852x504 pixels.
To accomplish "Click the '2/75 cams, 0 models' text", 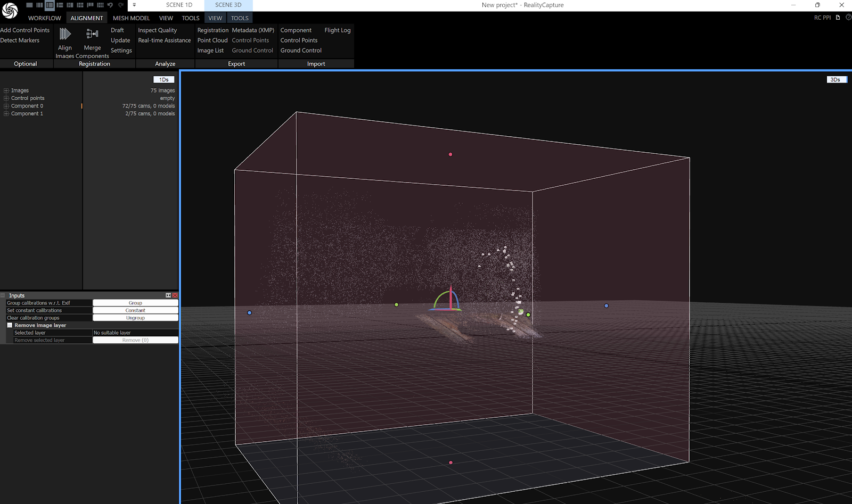I will click(150, 114).
